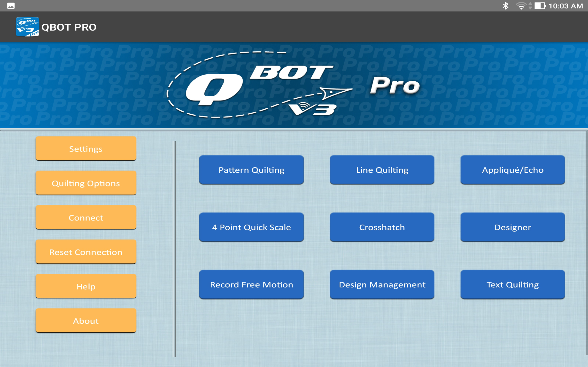
Task: Start Line Quilting
Action: [382, 170]
